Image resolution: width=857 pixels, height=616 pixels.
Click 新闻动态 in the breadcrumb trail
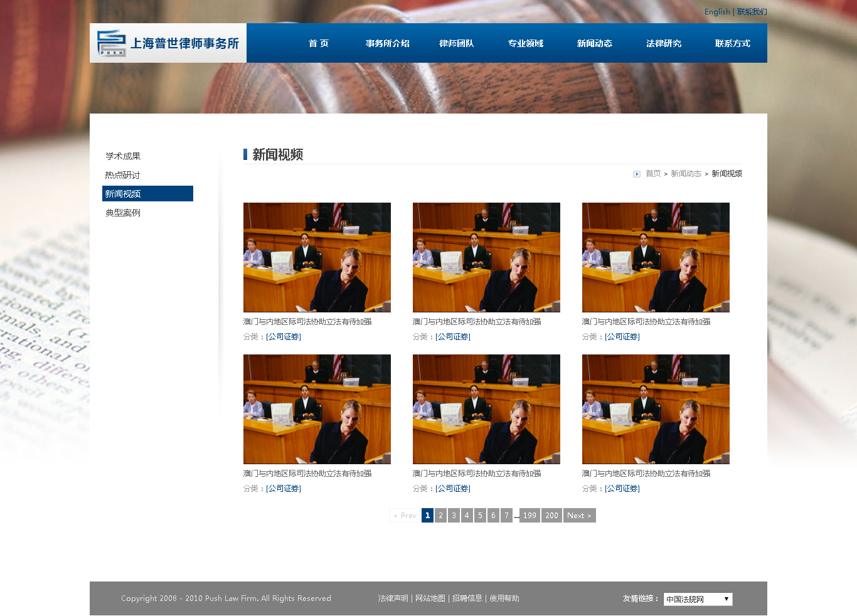[x=686, y=174]
